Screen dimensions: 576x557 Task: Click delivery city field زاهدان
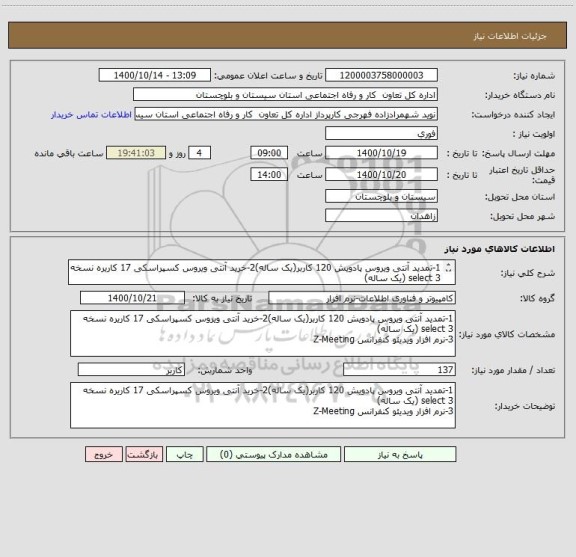click(x=381, y=216)
